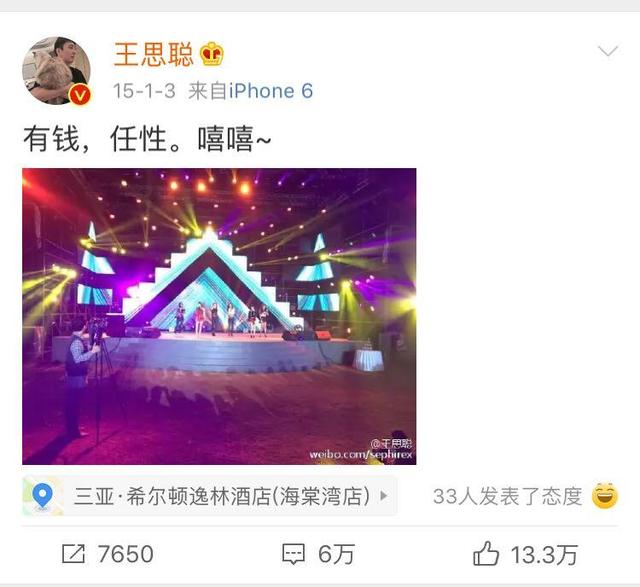Open comments count 6万

pyautogui.click(x=336, y=554)
